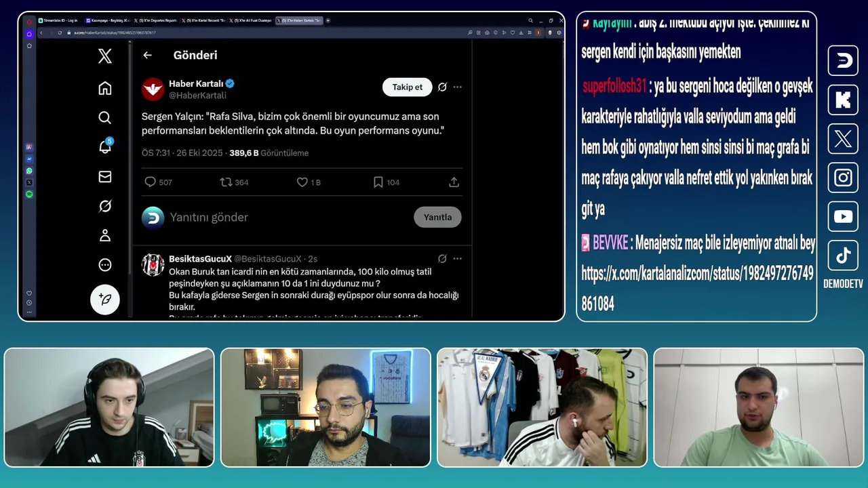
Task: Open profile icon in X sidebar
Action: (104, 235)
